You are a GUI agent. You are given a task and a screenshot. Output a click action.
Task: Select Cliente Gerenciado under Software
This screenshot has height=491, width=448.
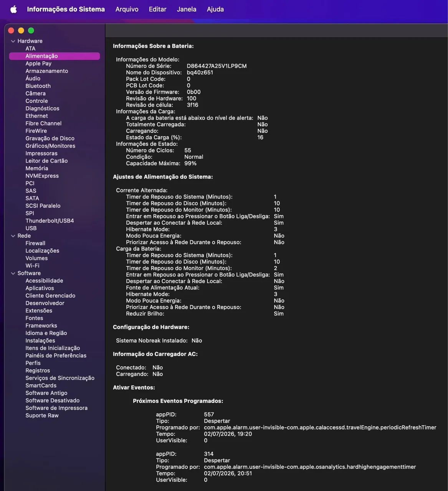click(50, 296)
